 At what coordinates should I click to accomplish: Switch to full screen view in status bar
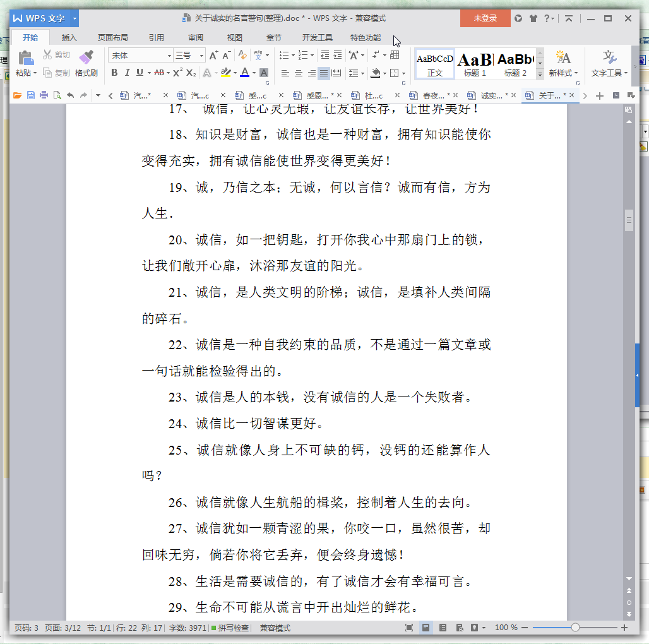click(409, 628)
